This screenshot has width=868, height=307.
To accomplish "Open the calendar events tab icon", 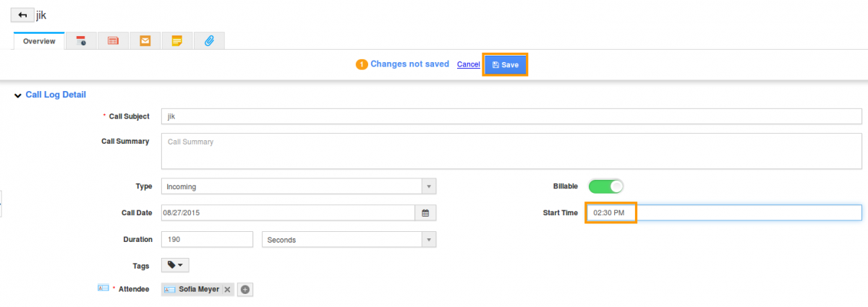I will pyautogui.click(x=82, y=41).
